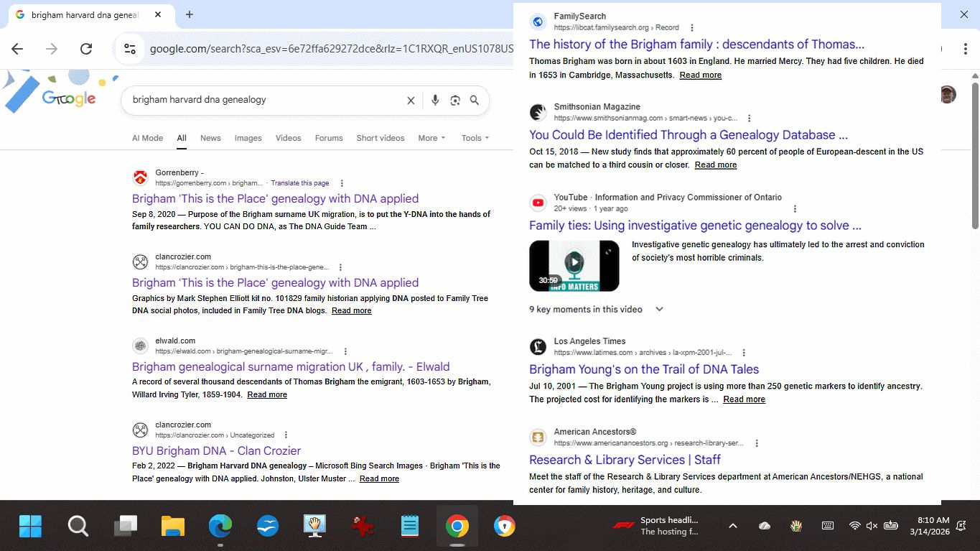Open more options for Gorrenberry result
The height and width of the screenshot is (551, 980).
point(342,183)
